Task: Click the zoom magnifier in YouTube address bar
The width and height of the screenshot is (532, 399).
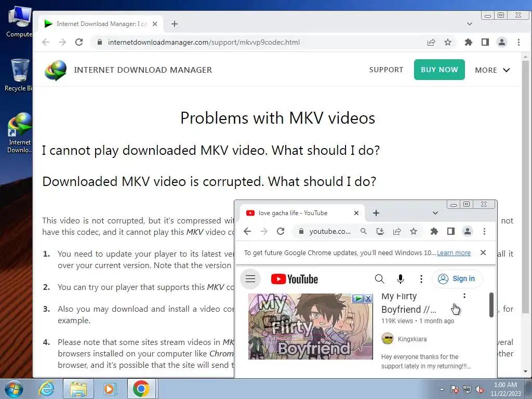Action: 363,231
